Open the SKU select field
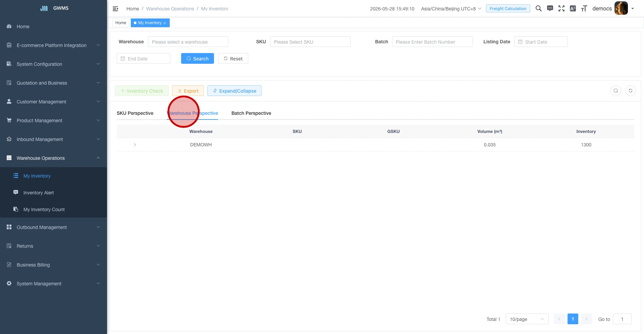Image resolution: width=644 pixels, height=334 pixels. (x=310, y=42)
